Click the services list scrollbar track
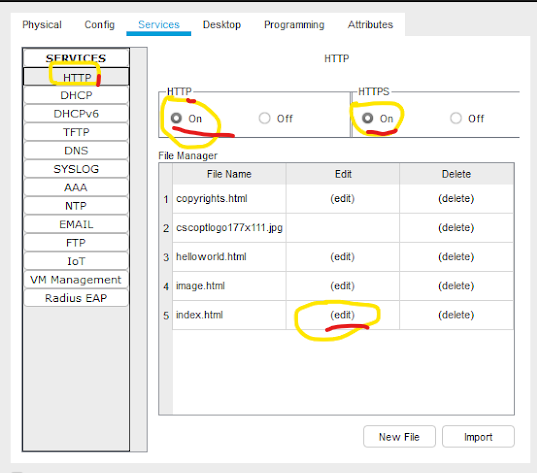The height and width of the screenshot is (473, 537). 138,249
